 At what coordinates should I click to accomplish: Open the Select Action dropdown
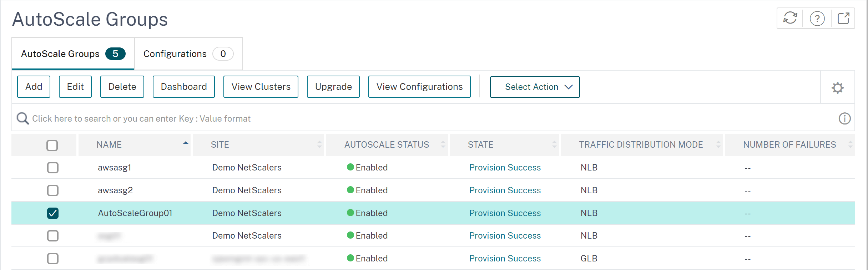click(535, 87)
